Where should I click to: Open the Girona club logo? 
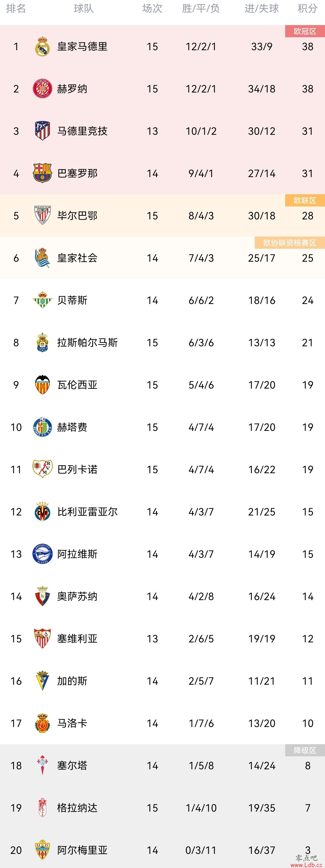click(x=43, y=89)
